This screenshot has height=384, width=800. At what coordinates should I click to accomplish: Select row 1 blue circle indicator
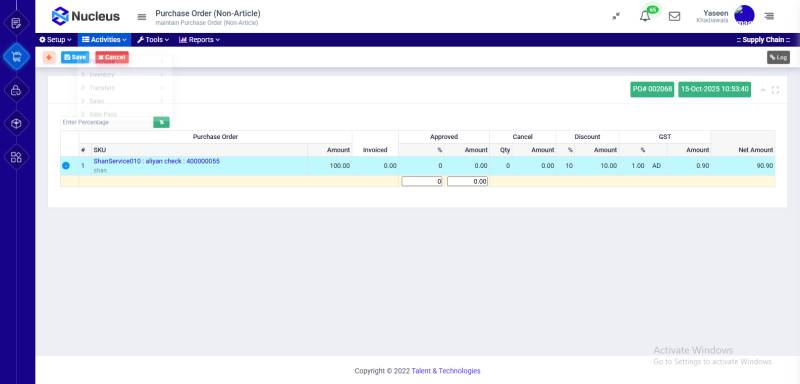66,166
